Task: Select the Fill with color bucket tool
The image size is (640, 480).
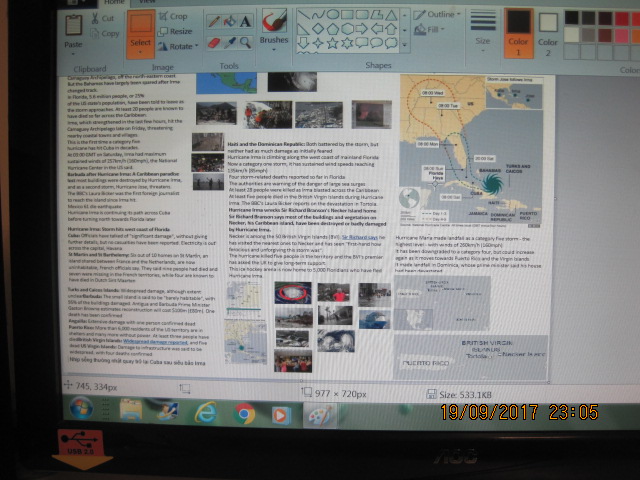Action: coord(230,21)
